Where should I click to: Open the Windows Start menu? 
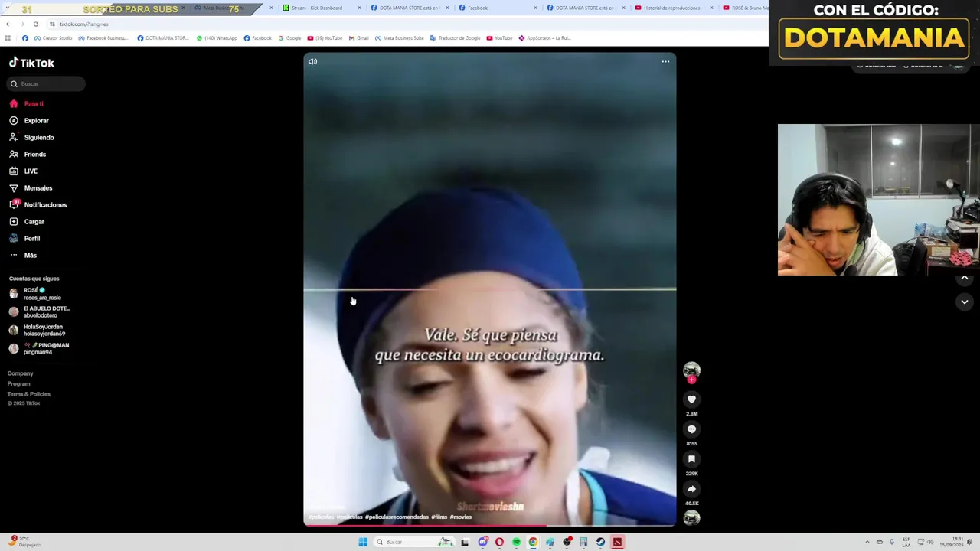(x=363, y=542)
